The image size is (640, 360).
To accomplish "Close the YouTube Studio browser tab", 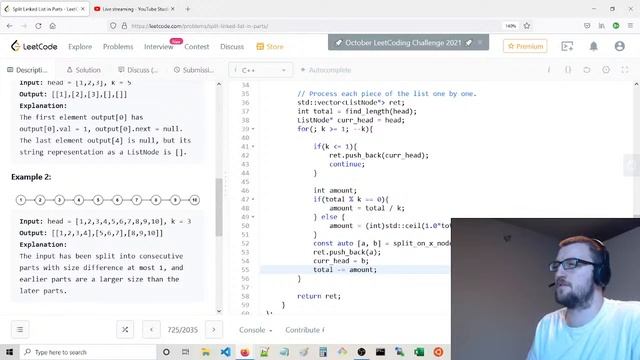I will [173, 9].
